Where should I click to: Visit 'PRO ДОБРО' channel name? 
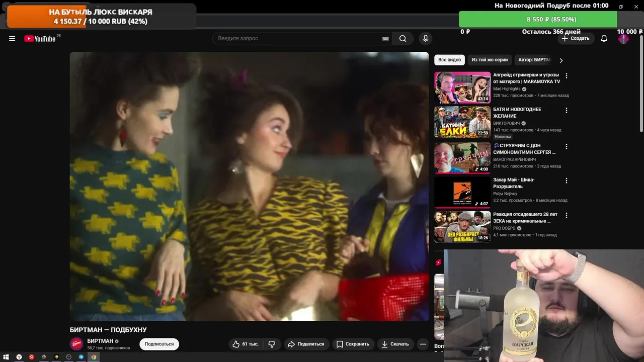coord(504,228)
